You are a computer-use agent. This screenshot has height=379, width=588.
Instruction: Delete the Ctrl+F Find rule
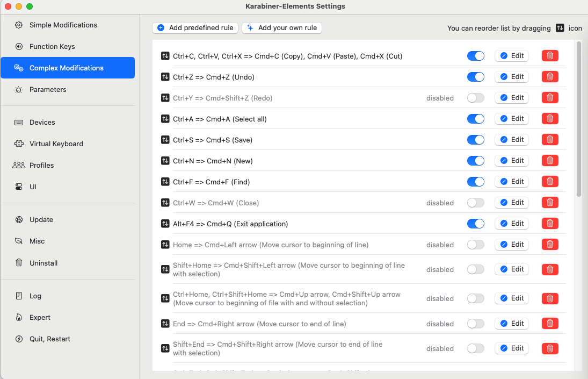[550, 182]
